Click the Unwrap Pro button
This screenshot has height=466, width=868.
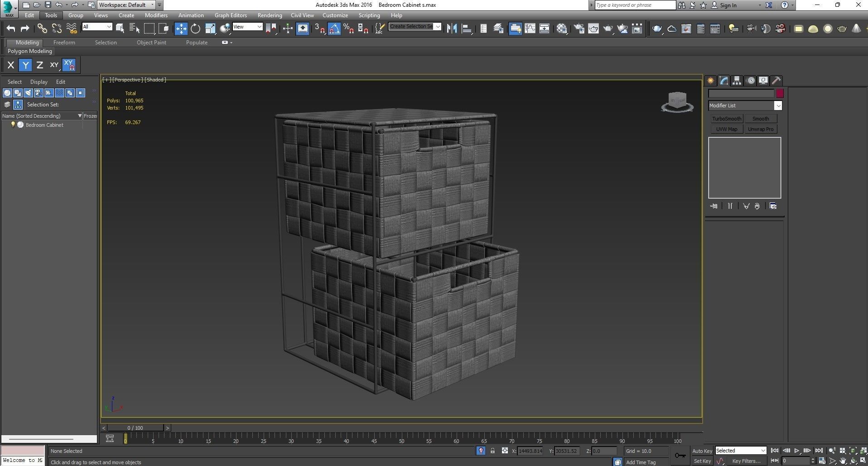tap(761, 129)
